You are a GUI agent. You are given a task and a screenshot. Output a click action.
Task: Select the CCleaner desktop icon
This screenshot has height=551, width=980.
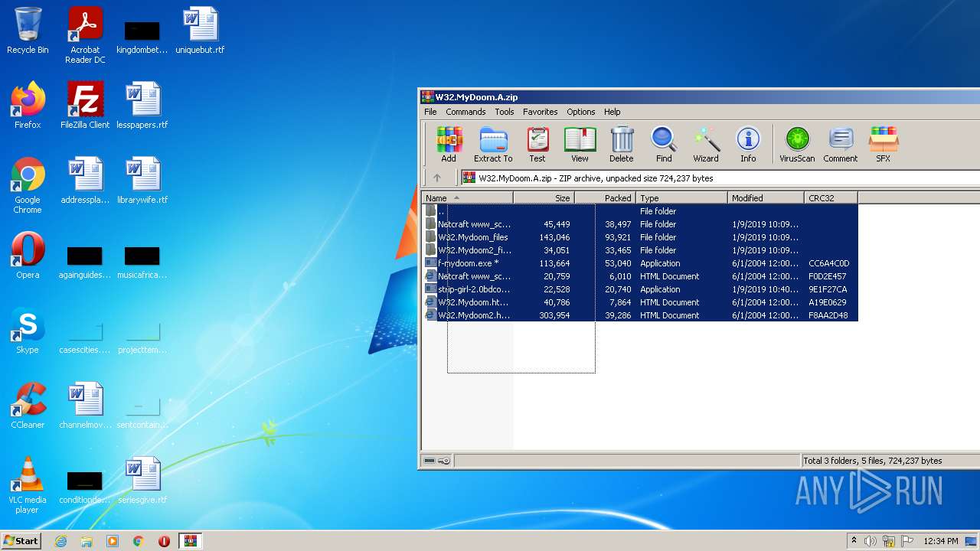[28, 405]
